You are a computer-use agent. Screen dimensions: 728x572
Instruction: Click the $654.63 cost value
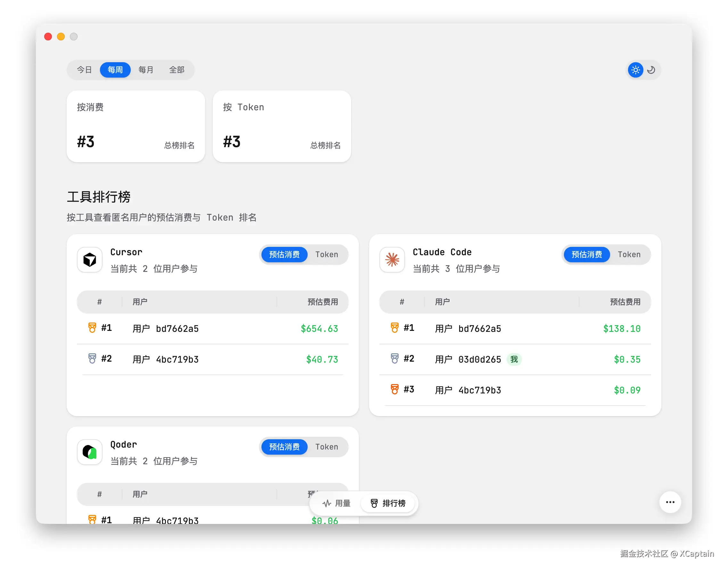click(319, 329)
